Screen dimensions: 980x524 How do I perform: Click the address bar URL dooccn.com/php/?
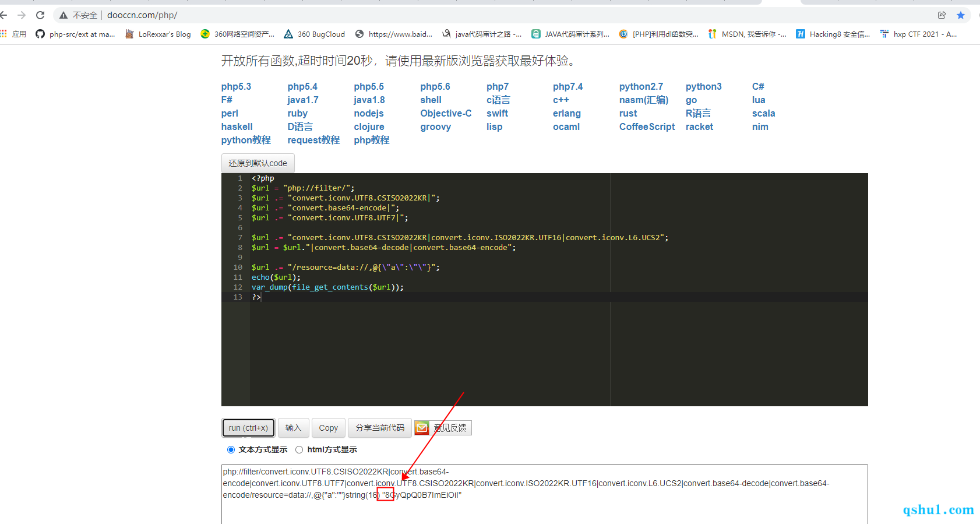(142, 15)
